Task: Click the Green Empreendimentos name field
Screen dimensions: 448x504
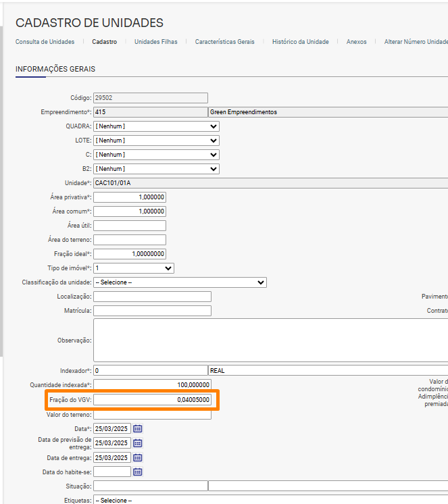Action: (x=328, y=112)
